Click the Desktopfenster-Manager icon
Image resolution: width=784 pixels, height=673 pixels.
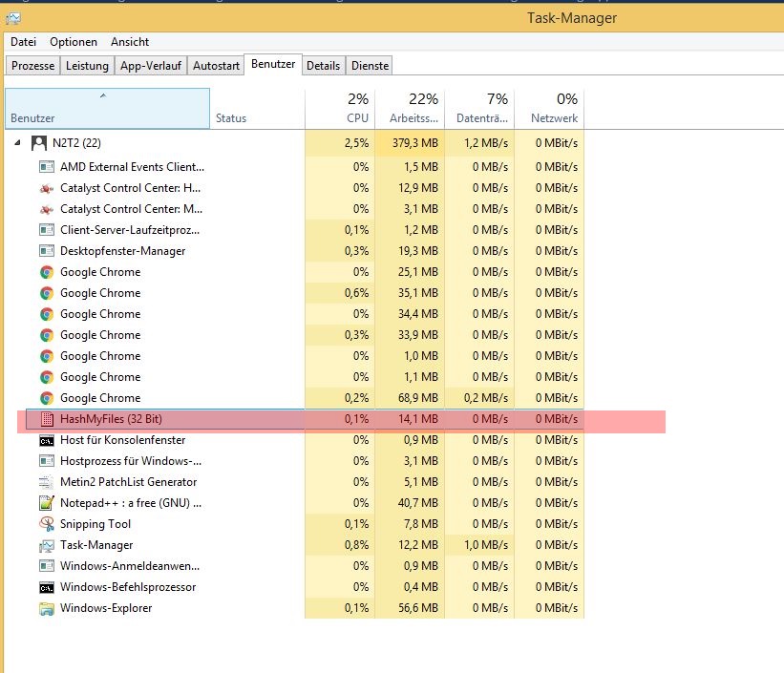point(47,251)
